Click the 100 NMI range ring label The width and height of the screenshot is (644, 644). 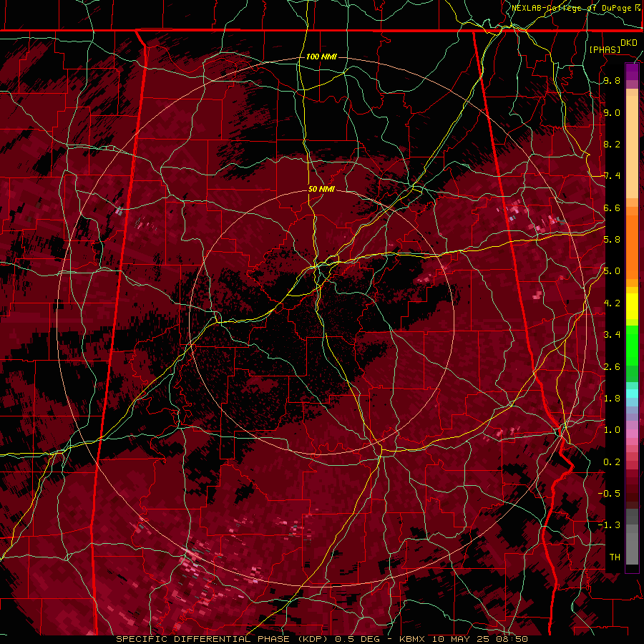tap(321, 57)
